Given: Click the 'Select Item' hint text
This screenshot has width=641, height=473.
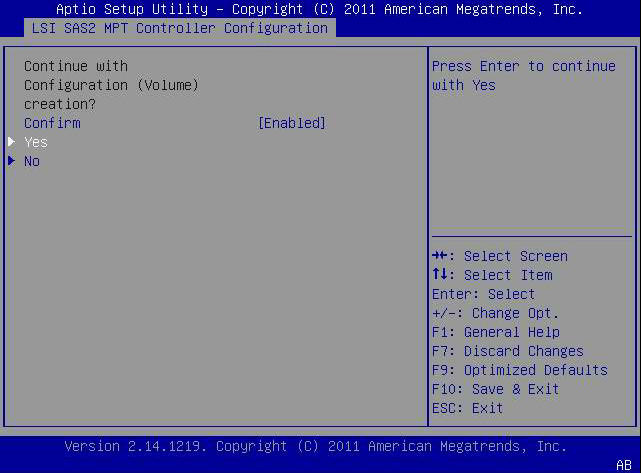Looking at the screenshot, I should (x=508, y=275).
